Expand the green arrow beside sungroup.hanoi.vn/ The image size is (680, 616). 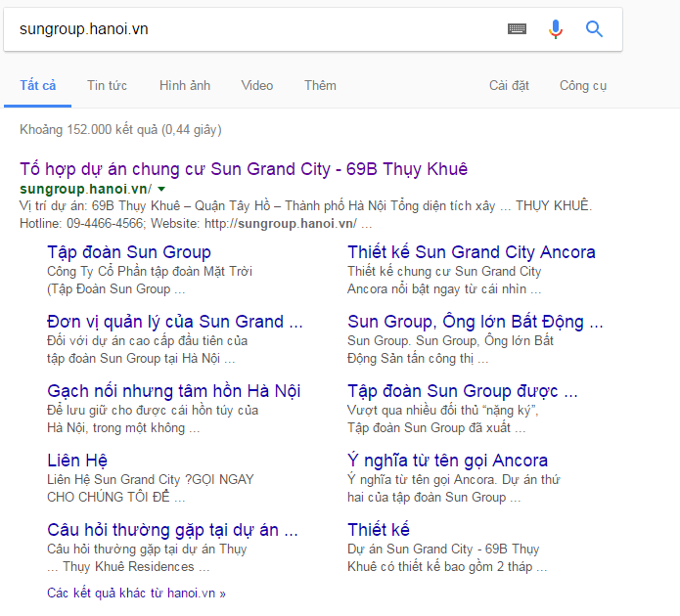(x=161, y=189)
